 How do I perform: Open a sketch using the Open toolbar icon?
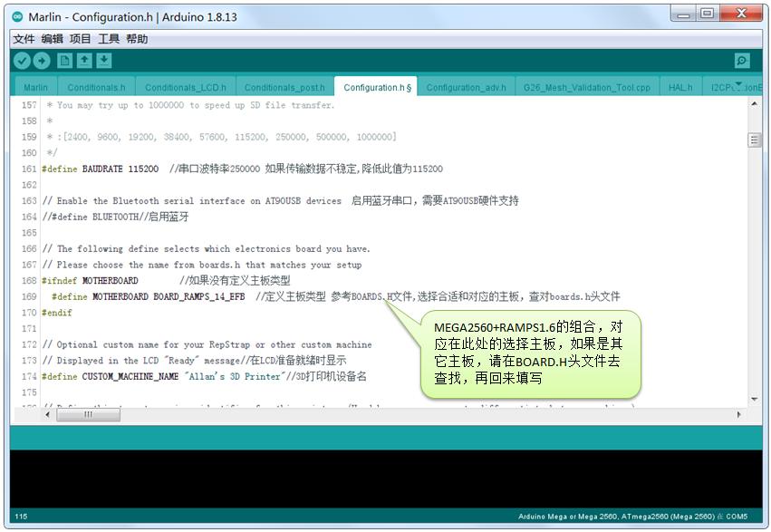(84, 60)
